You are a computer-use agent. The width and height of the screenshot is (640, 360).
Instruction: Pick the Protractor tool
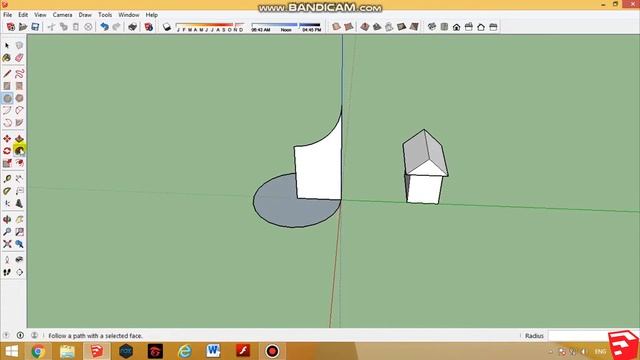tap(7, 191)
